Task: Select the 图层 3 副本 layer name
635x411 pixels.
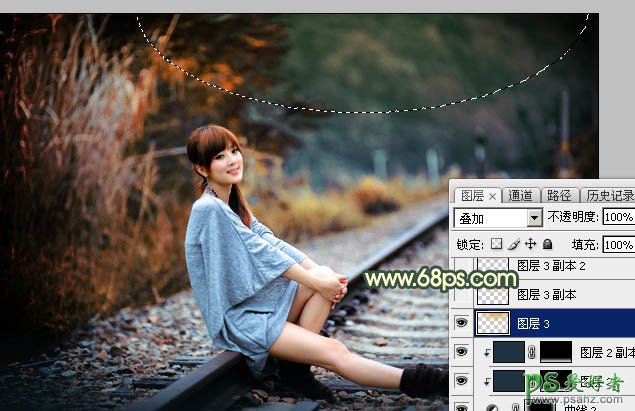Action: [x=545, y=295]
